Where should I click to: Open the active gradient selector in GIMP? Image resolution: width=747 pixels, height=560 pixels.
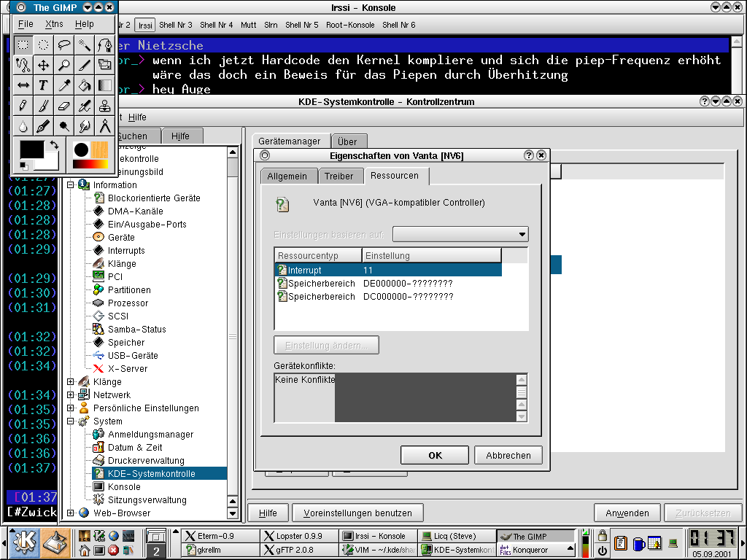click(90, 164)
